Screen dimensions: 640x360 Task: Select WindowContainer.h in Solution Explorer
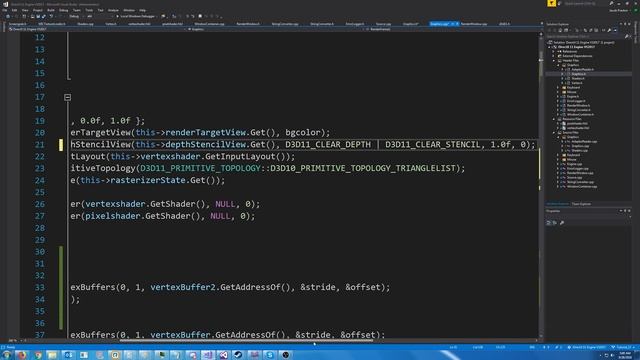[x=580, y=114]
